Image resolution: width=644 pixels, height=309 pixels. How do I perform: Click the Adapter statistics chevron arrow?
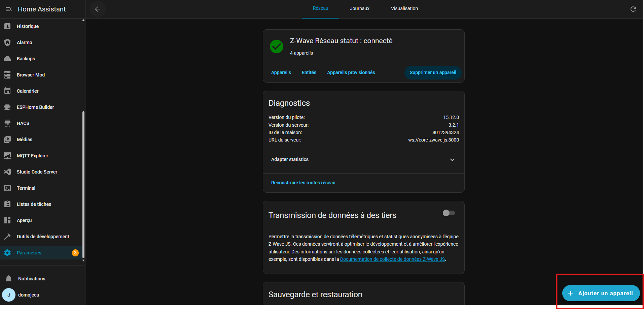click(452, 160)
